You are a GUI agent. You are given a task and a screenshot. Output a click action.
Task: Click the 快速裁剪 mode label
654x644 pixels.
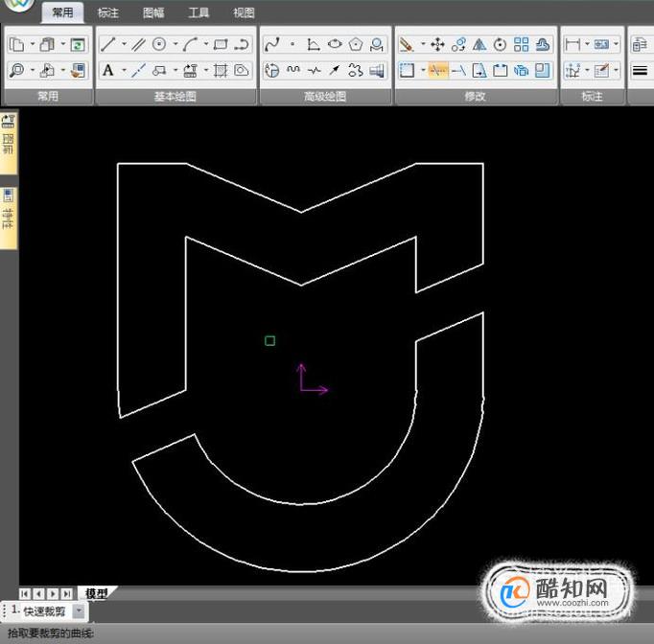coord(44,611)
